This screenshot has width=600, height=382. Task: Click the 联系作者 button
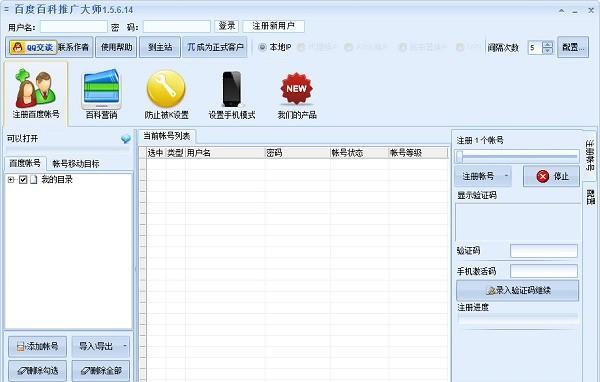tap(73, 47)
